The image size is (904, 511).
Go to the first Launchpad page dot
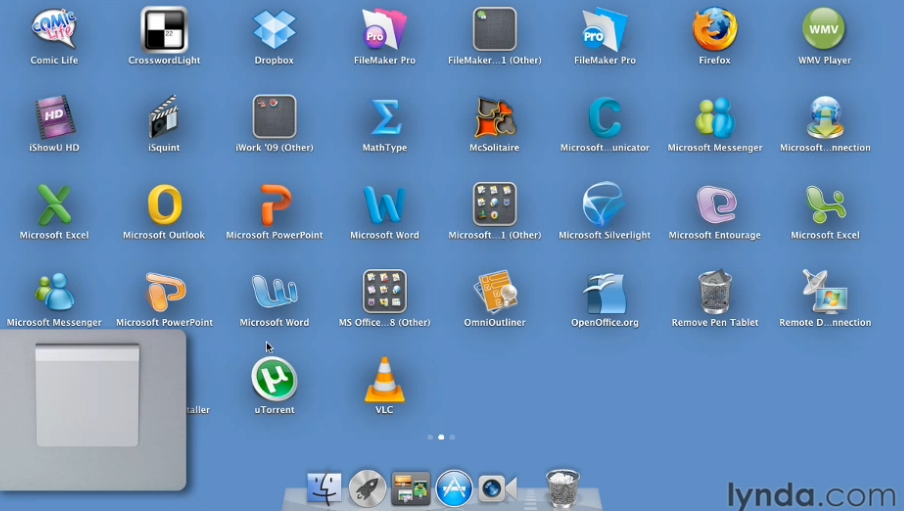click(430, 437)
